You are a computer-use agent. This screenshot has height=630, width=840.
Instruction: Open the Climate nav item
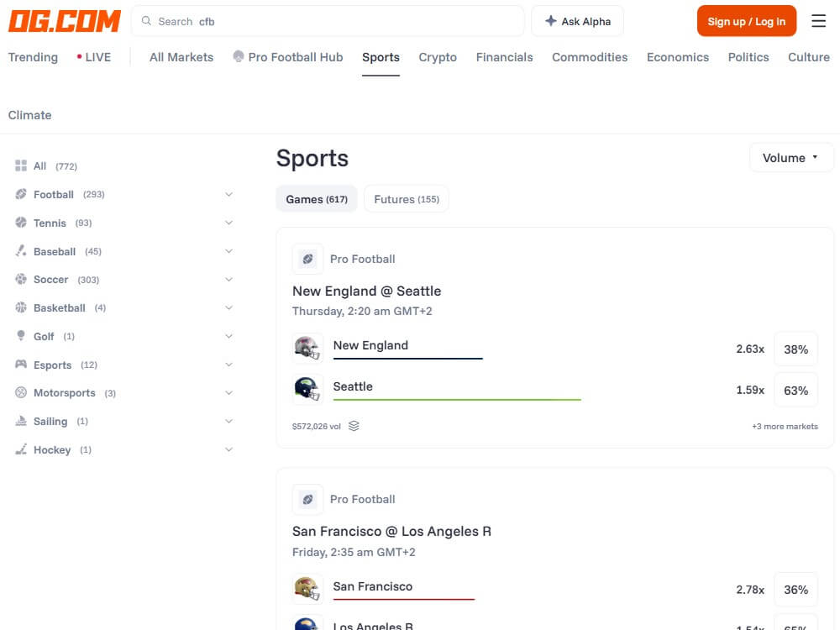pyautogui.click(x=29, y=114)
